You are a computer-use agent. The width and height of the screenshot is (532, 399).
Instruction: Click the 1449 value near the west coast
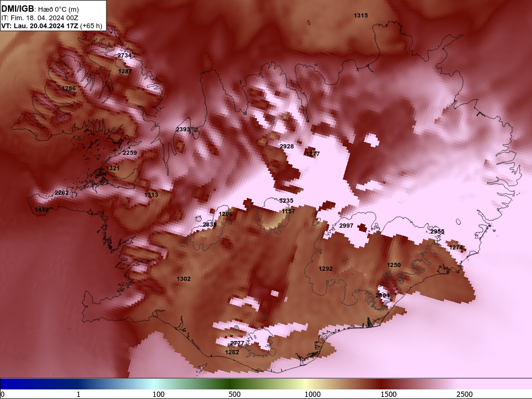tap(41, 210)
